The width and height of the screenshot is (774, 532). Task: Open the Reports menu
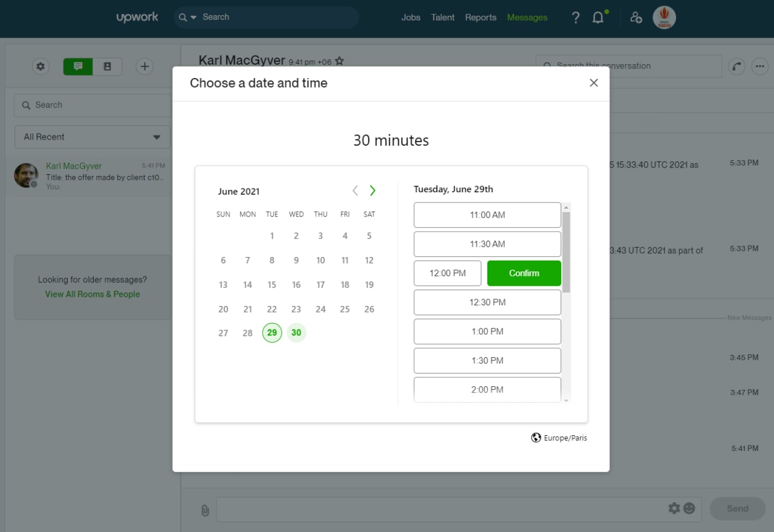coord(481,18)
